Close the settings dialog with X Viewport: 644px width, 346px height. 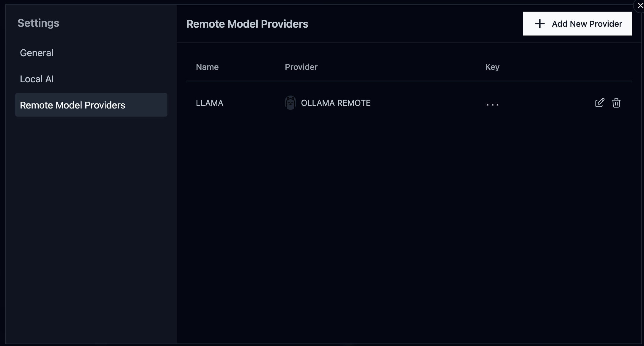click(640, 6)
